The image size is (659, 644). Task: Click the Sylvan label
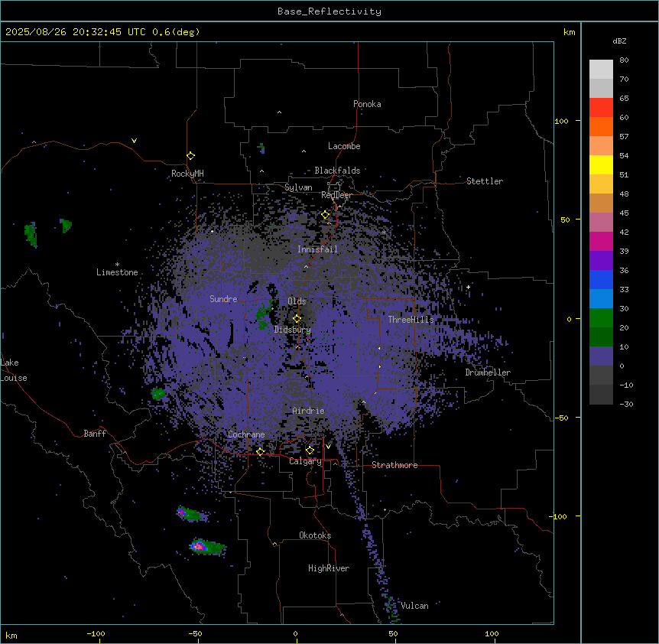click(298, 187)
